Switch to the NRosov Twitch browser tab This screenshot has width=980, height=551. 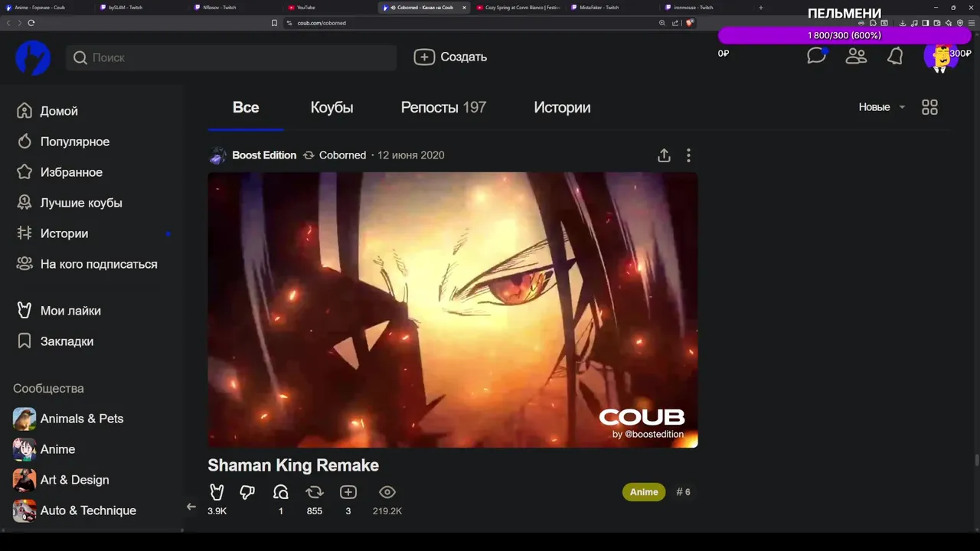[x=235, y=8]
